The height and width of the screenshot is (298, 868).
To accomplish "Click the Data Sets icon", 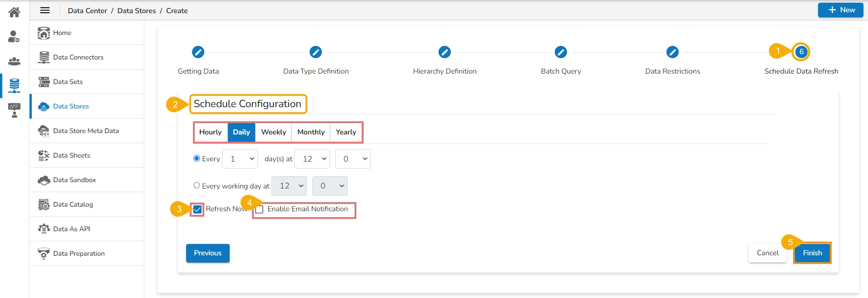I will coord(44,82).
